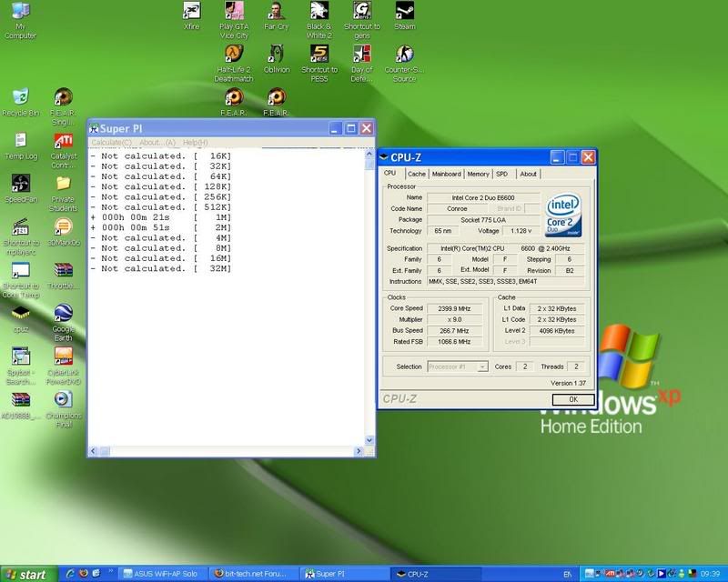Screen dimensions: 728x582
Task: Click Super PI horizontal scrollbar right arrow
Action: click(358, 451)
